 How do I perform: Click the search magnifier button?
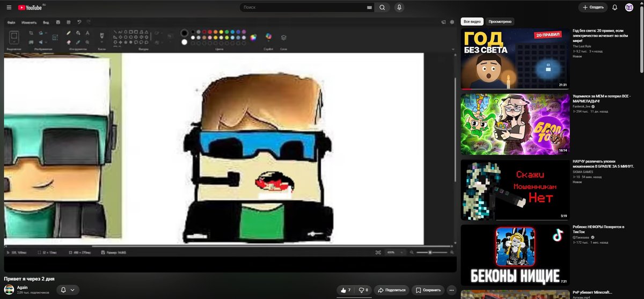(x=382, y=8)
